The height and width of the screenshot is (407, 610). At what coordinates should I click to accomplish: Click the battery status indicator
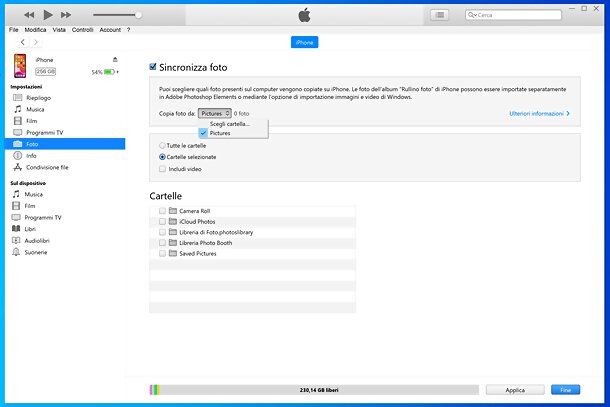pos(105,72)
